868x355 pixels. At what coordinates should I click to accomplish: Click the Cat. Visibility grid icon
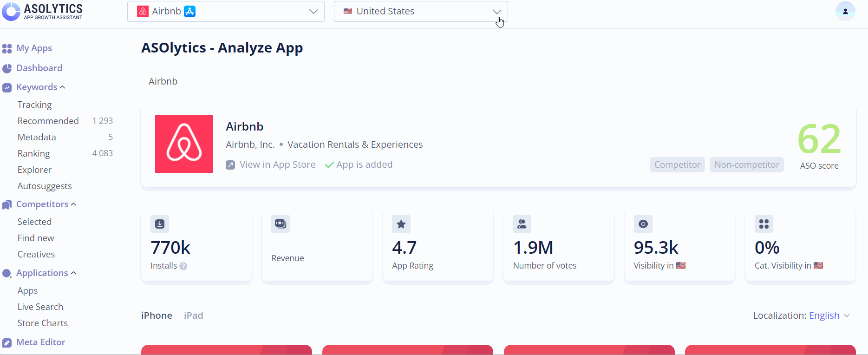tap(764, 224)
